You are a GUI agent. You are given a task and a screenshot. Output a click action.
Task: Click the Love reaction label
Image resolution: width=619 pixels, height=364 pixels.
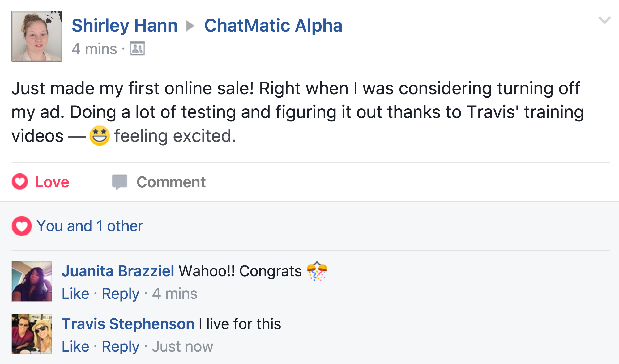52,182
